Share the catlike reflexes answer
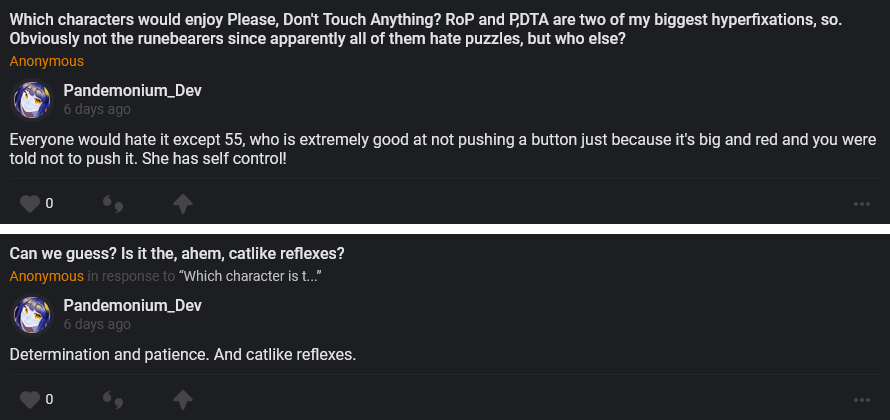Screen dimensions: 890x420 click(182, 399)
